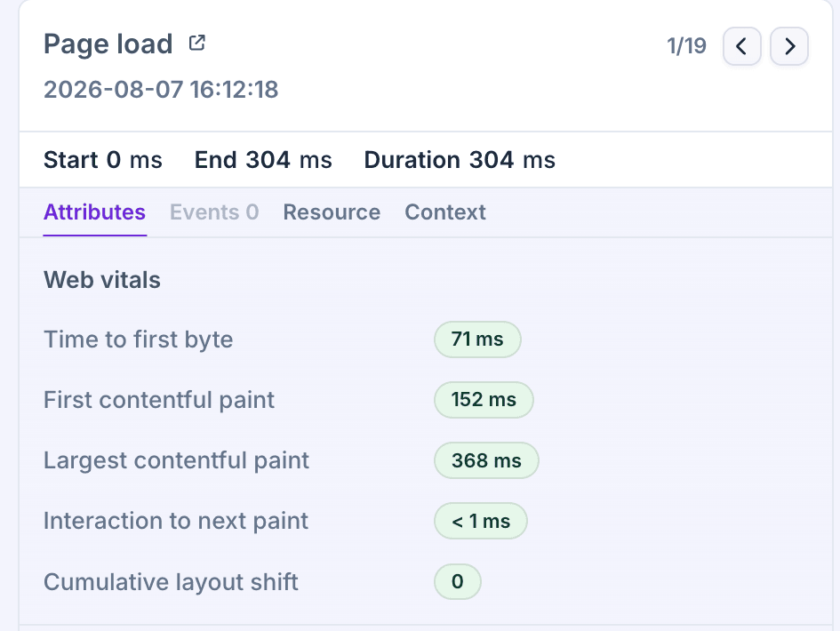840x631 pixels.
Task: Click the Duration 304 ms value
Action: tap(460, 160)
